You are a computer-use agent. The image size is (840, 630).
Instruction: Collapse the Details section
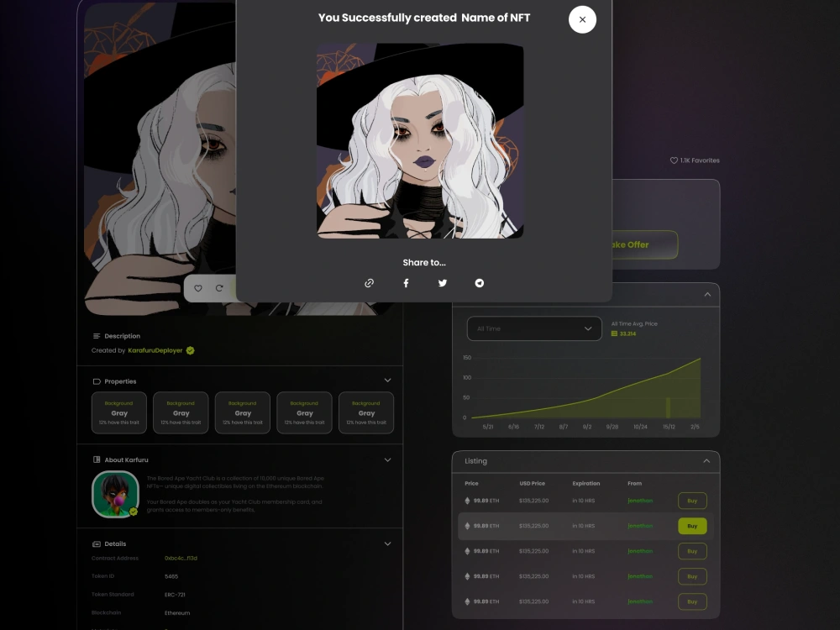point(387,543)
